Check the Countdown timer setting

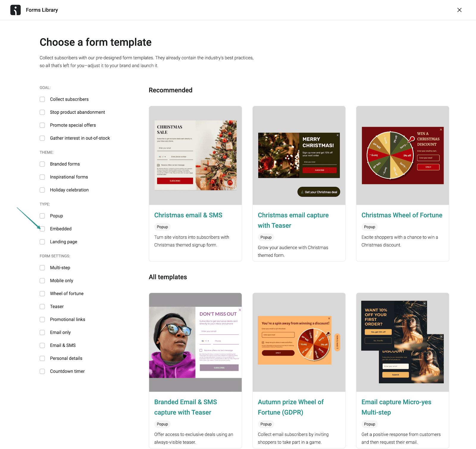pyautogui.click(x=42, y=371)
